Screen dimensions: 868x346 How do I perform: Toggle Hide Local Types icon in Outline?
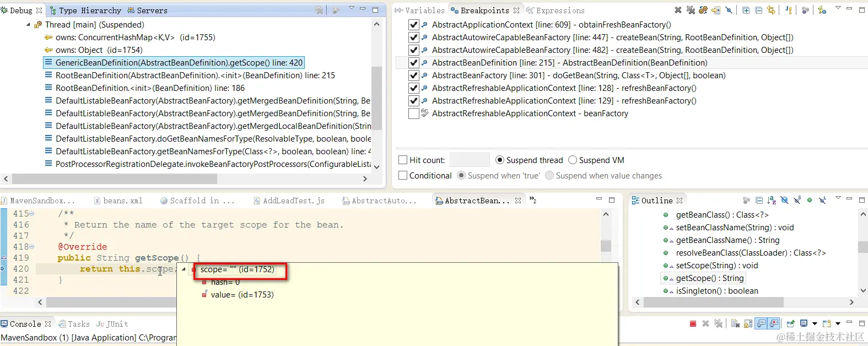822,201
